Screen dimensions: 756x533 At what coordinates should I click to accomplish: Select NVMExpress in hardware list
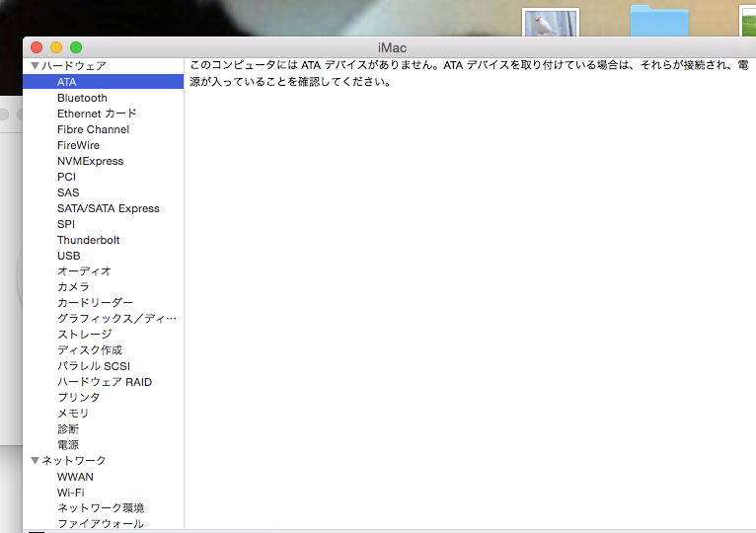pyautogui.click(x=90, y=161)
